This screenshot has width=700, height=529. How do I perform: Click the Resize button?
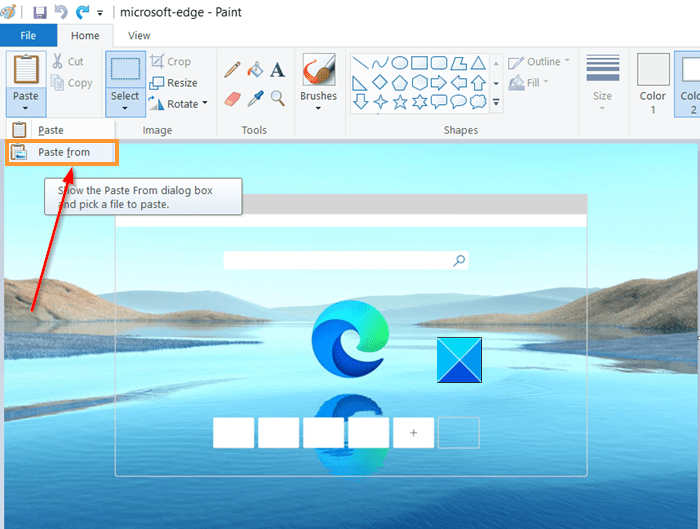(x=174, y=82)
